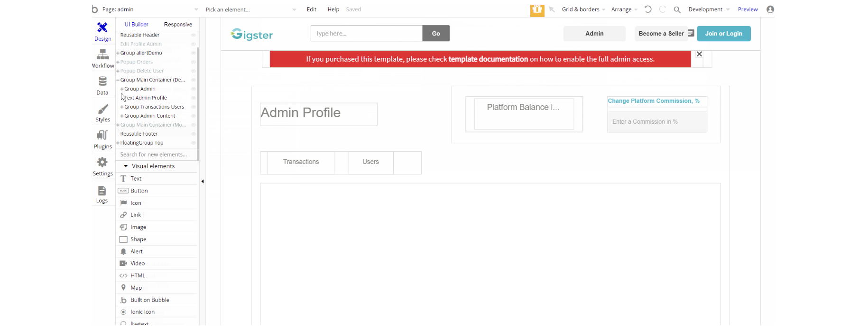Click the Go search button

point(436,33)
